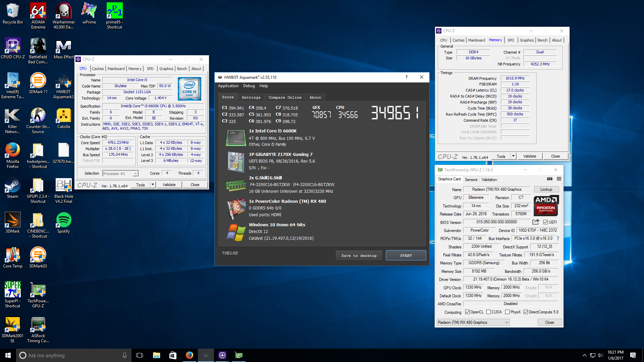The width and height of the screenshot is (644, 362).
Task: Toggle the PhysX checkbox in GPU-Z
Action: 507,312
